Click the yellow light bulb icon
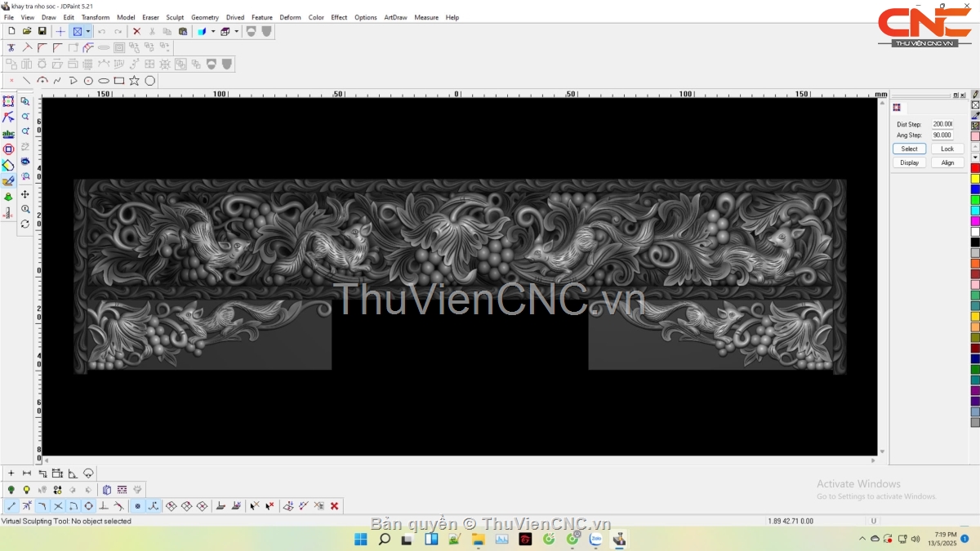 click(27, 490)
